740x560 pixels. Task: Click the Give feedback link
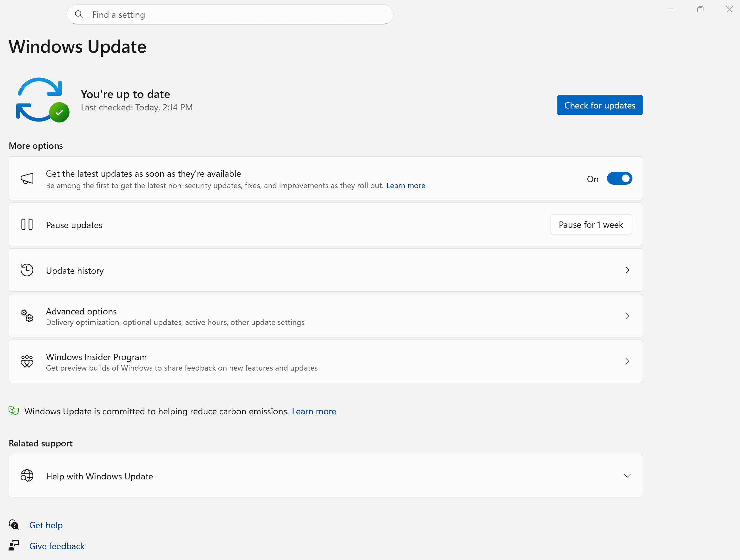coord(56,546)
